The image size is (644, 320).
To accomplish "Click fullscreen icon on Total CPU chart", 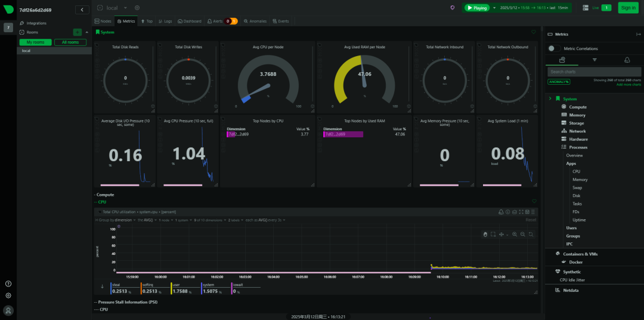I will point(521,212).
